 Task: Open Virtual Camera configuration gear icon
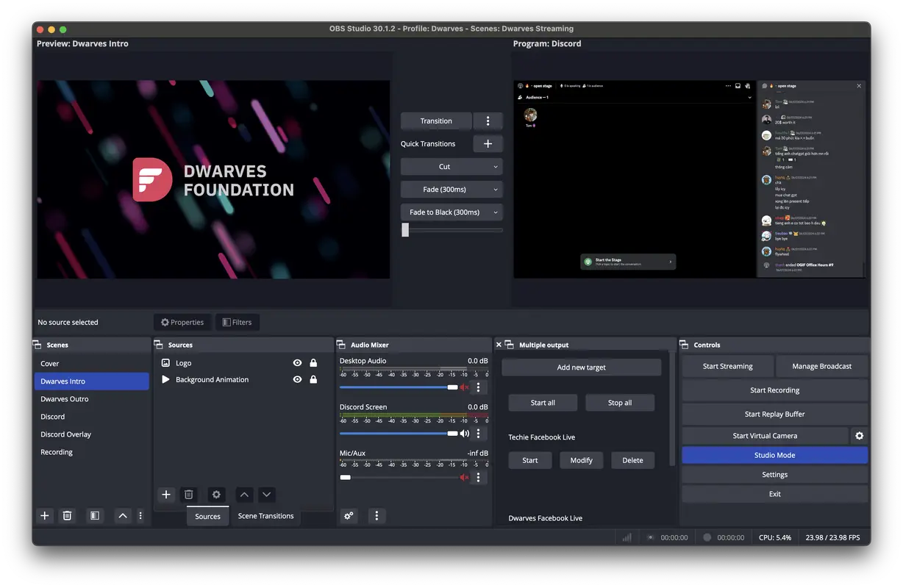coord(859,436)
